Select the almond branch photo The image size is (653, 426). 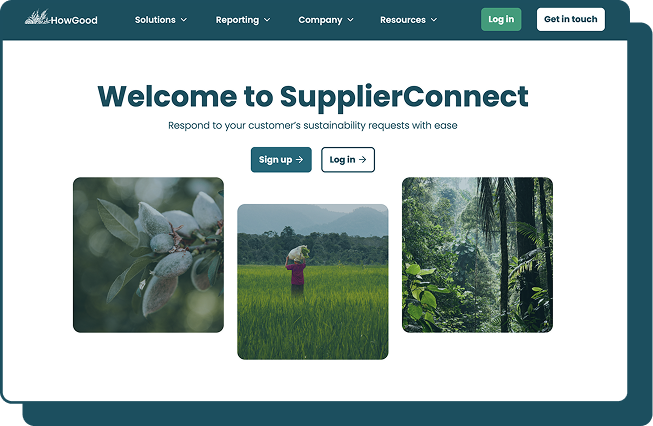(x=148, y=255)
